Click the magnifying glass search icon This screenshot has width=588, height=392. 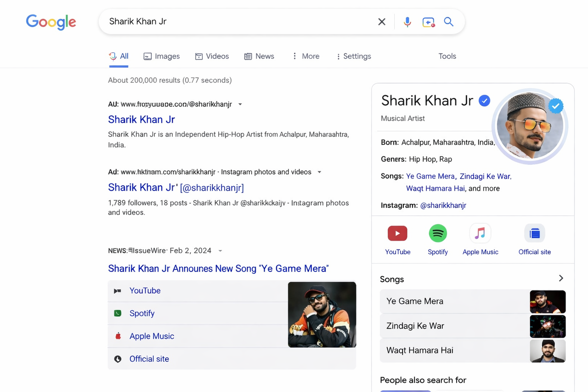449,22
